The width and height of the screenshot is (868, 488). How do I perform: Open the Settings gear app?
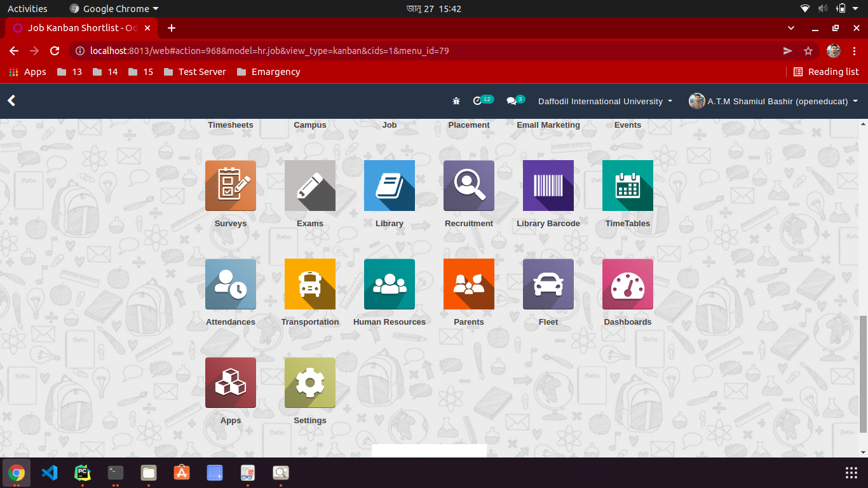(310, 383)
